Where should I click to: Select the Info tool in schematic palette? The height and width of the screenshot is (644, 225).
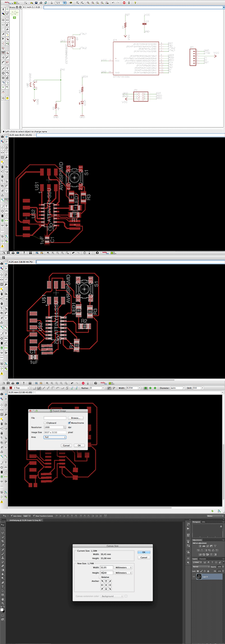3,9
